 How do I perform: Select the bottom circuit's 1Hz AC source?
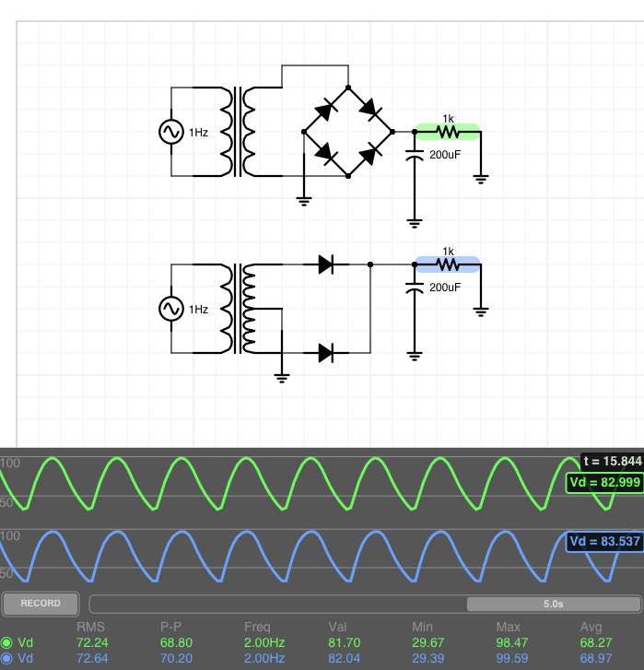171,309
